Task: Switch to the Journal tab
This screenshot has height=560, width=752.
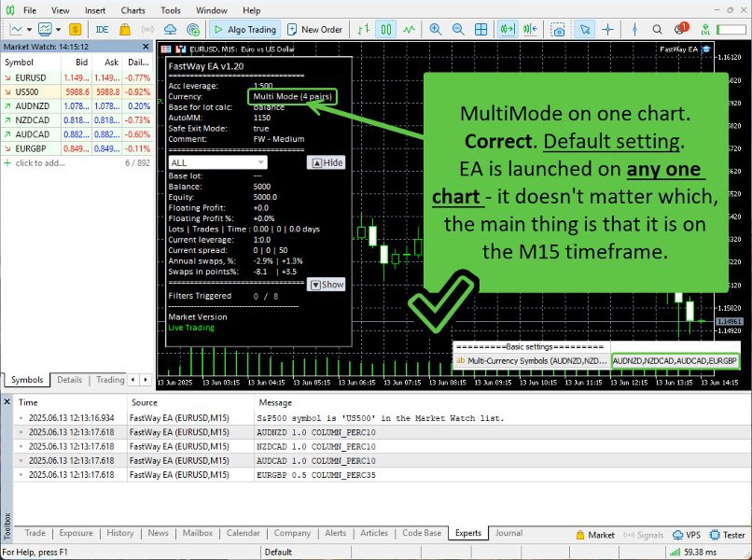Action: pos(508,534)
